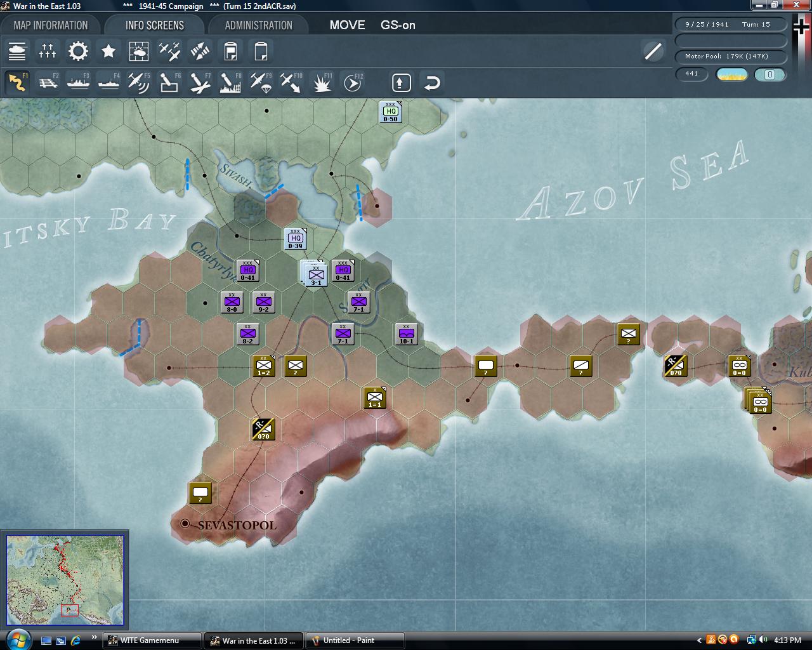
Task: Select the stacked infantry unit labeled 3-1
Action: [315, 274]
